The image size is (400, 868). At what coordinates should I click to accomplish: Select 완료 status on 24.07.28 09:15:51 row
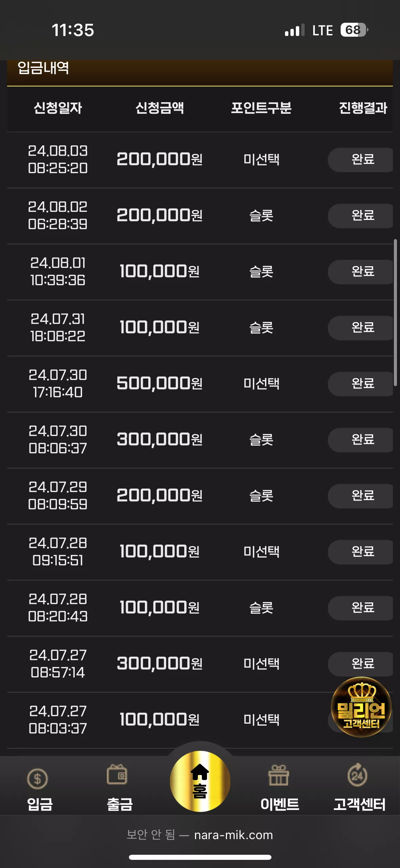pos(360,552)
